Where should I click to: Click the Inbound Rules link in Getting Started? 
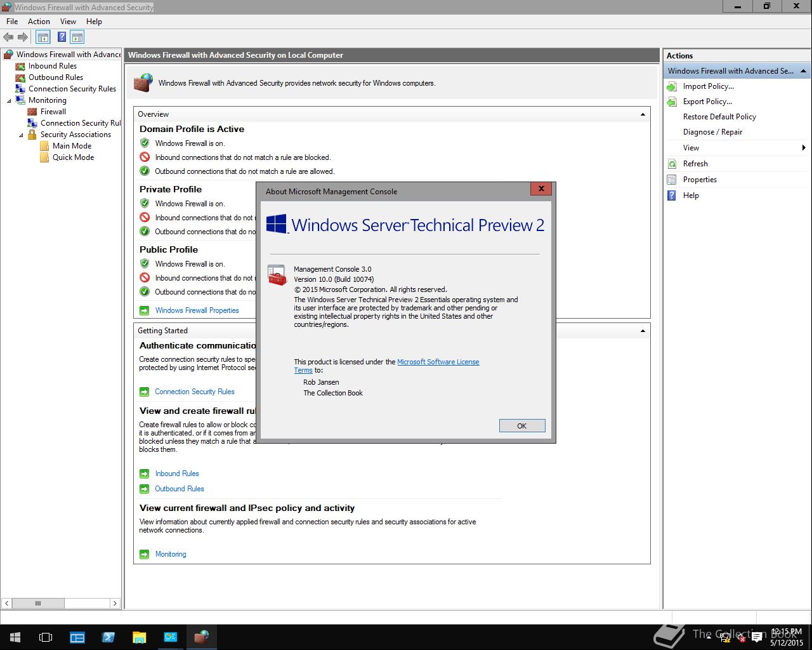(177, 474)
